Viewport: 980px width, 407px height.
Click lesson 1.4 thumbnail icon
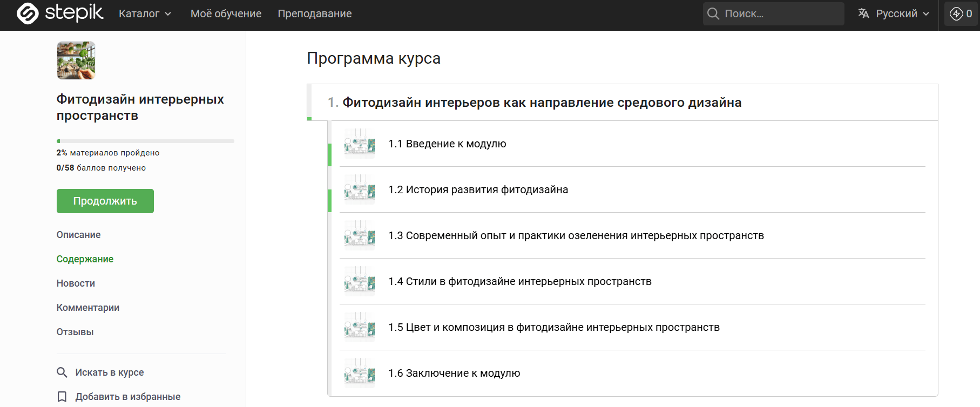(x=360, y=282)
